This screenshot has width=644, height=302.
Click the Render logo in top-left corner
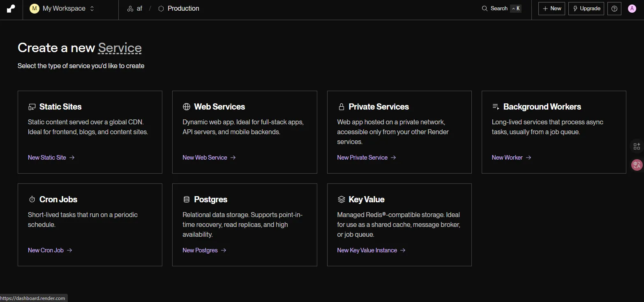pyautogui.click(x=11, y=9)
